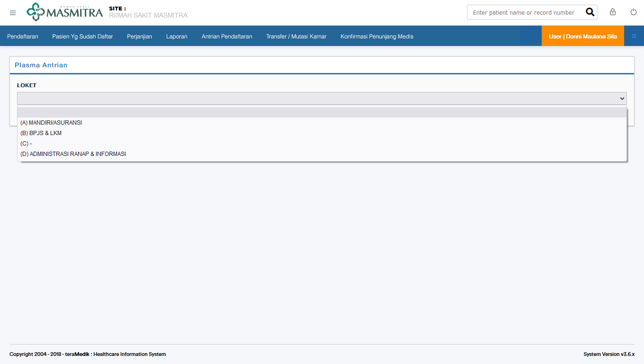Choose the (C) - option

tap(322, 144)
